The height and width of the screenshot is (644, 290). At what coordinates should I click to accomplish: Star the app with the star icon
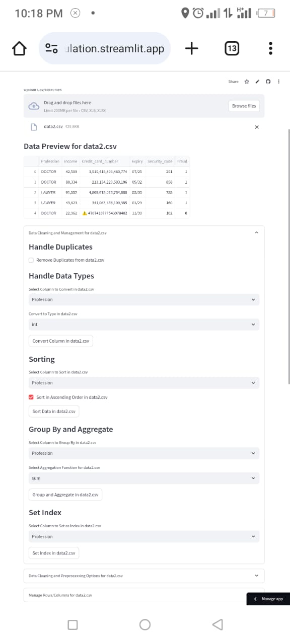coord(247,82)
